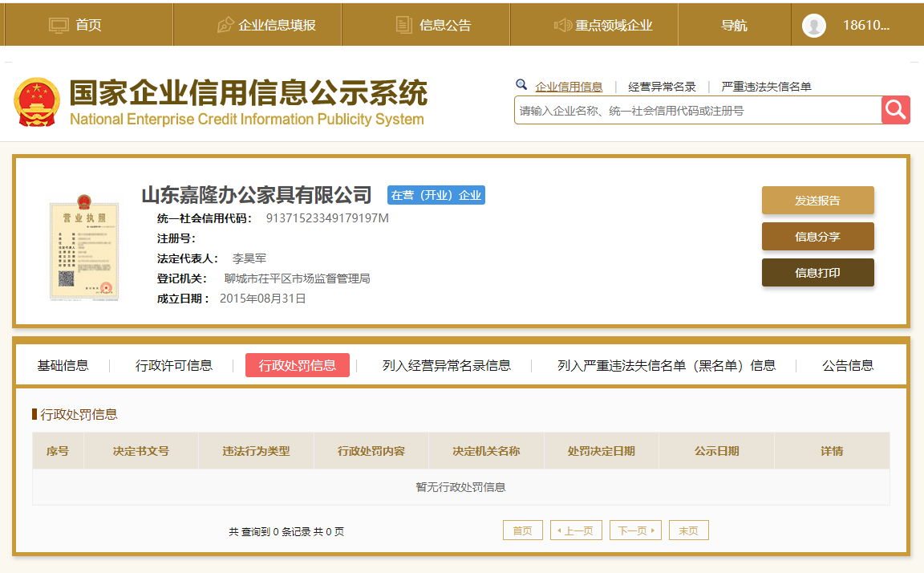Click the red search magnifier button
The height and width of the screenshot is (573, 924).
[896, 110]
